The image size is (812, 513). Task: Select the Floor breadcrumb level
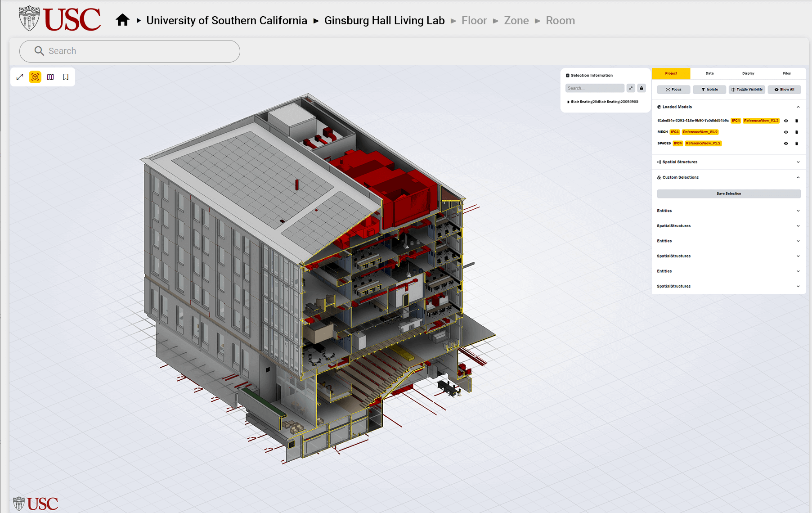coord(474,21)
